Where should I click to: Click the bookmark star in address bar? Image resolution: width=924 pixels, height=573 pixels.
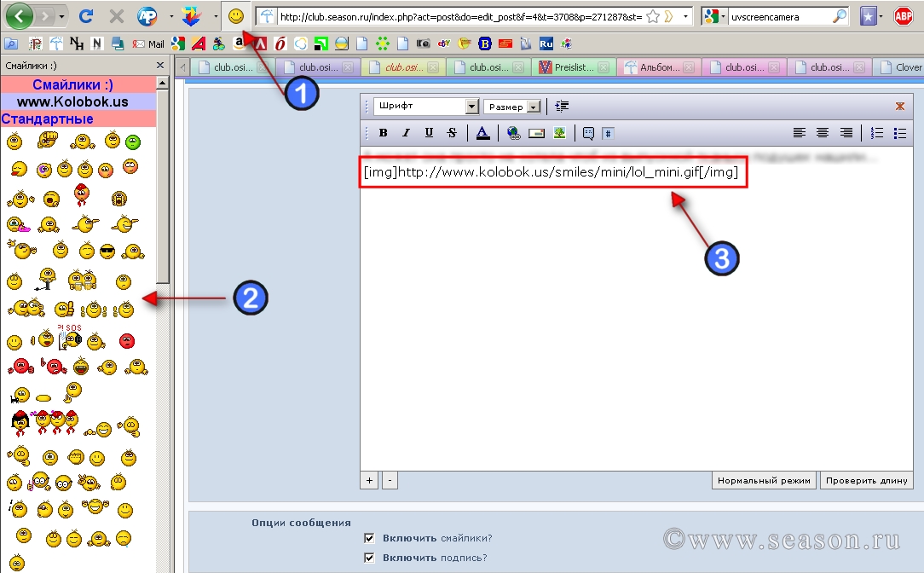pyautogui.click(x=652, y=16)
